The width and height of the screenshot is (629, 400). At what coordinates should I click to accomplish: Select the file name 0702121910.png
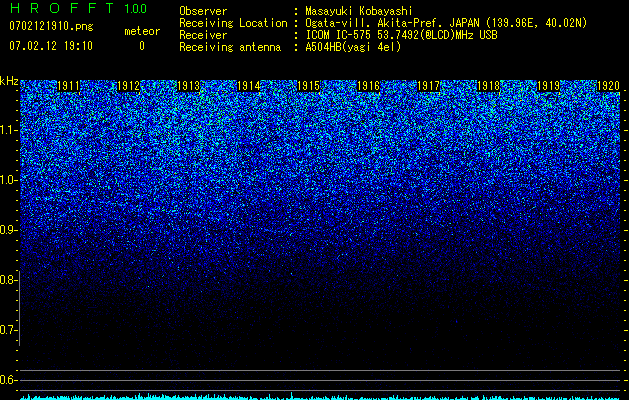coord(51,26)
